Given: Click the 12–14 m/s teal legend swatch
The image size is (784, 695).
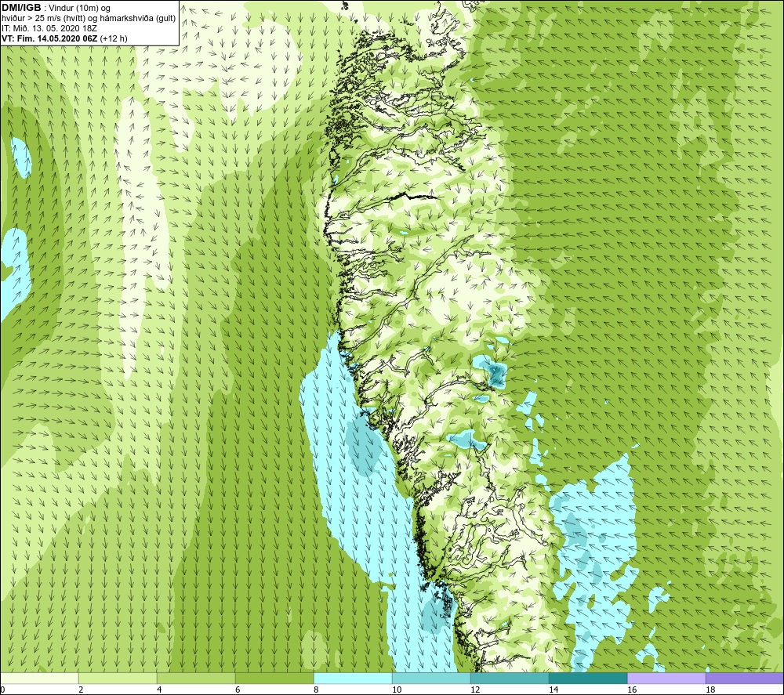Looking at the screenshot, I should coord(510,678).
